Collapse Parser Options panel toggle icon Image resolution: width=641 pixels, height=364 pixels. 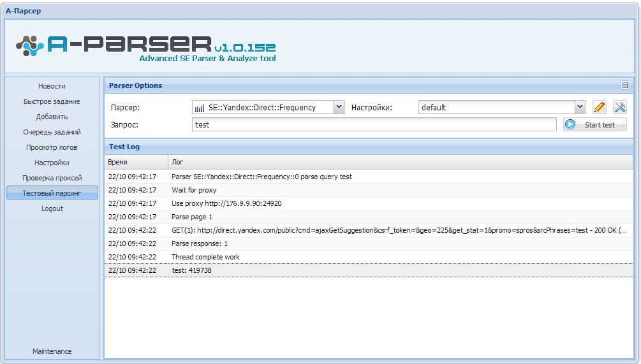pos(624,85)
